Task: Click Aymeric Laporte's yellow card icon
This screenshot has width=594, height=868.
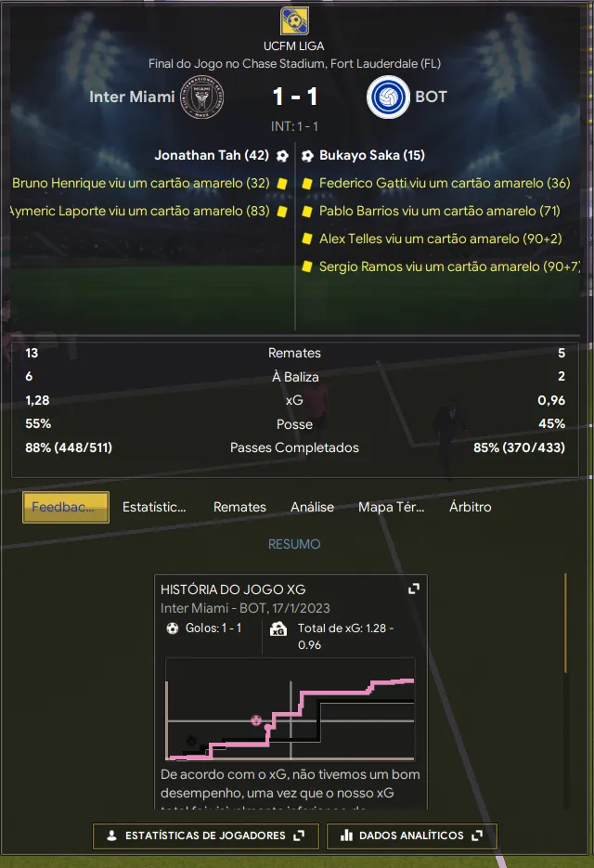Action: click(281, 212)
